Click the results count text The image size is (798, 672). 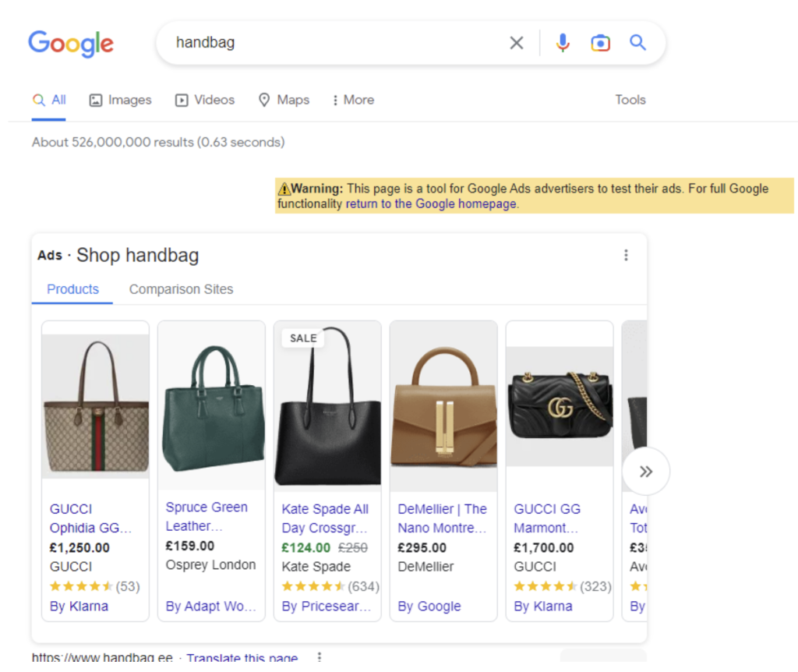click(x=158, y=142)
